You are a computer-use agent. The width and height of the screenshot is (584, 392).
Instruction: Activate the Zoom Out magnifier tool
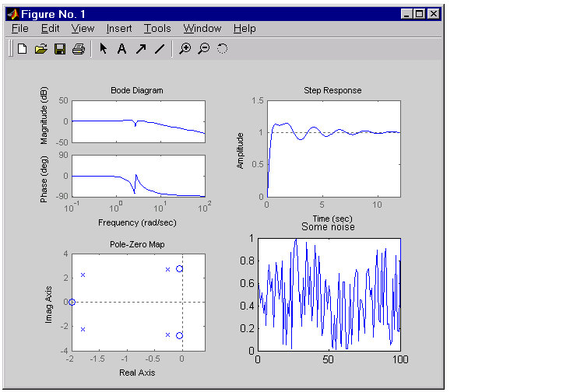[203, 49]
